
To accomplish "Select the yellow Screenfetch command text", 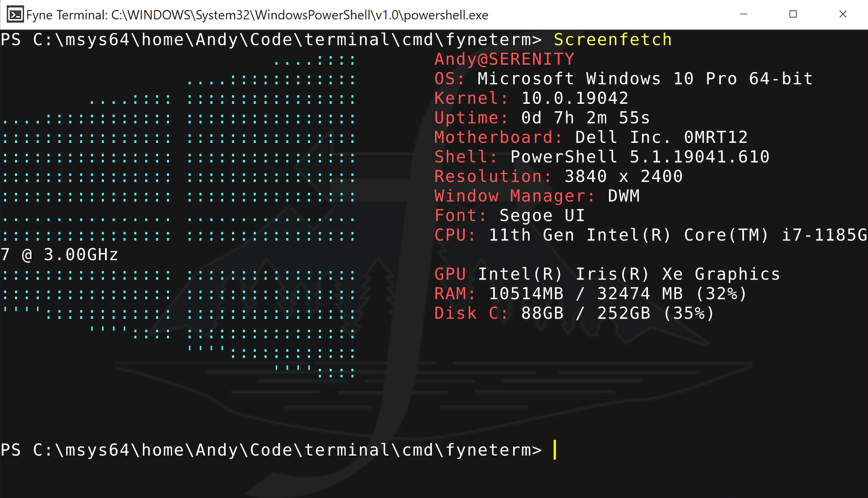I will click(x=611, y=40).
